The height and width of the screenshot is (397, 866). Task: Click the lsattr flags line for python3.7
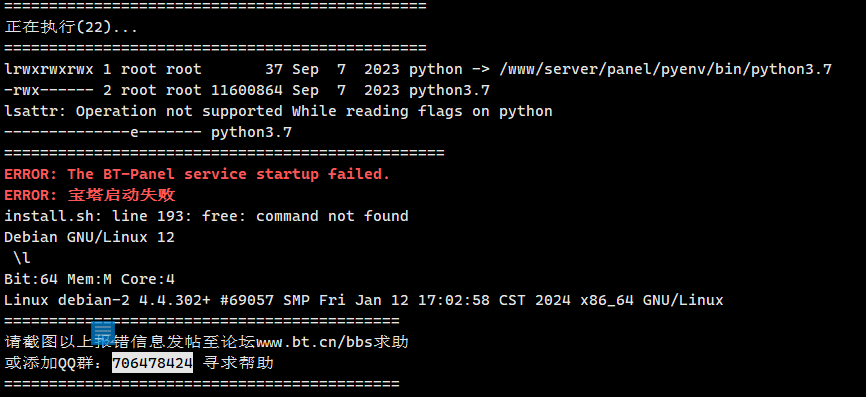point(148,133)
